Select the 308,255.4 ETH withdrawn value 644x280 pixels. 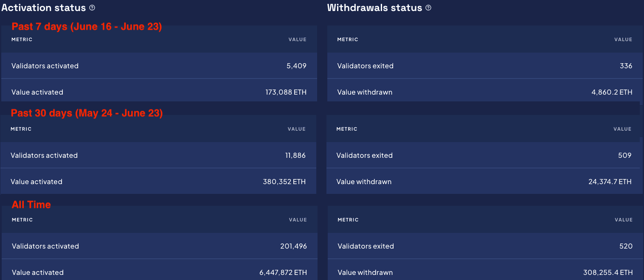coord(608,272)
